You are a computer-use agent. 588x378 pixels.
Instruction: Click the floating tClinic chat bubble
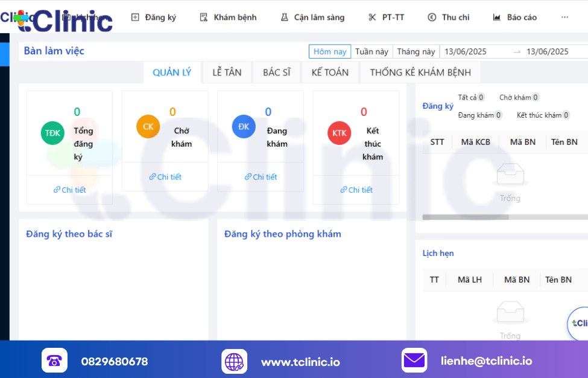[578, 323]
